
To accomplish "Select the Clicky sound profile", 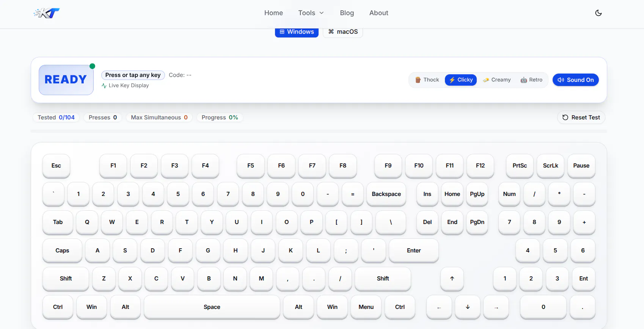I will 461,80.
